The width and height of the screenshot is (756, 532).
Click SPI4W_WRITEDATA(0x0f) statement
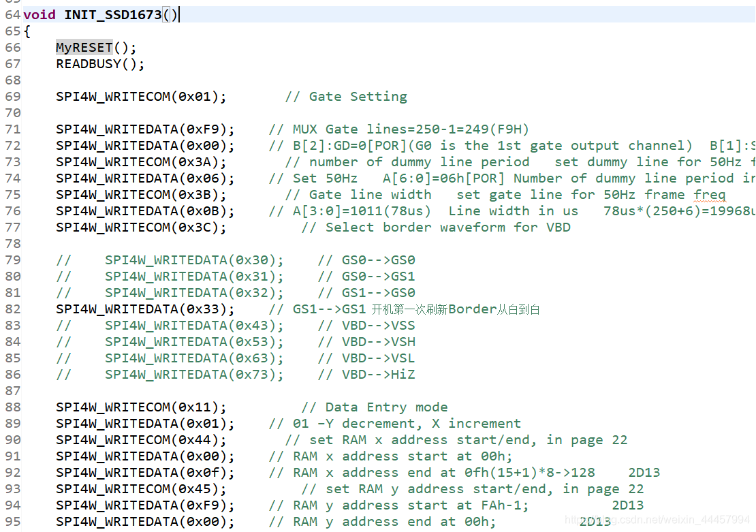(x=145, y=473)
